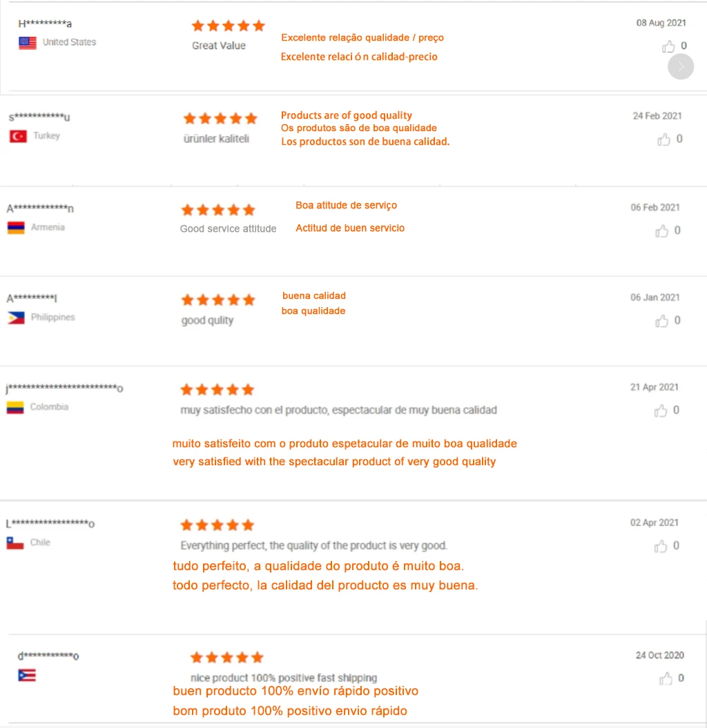Viewport: 707px width, 728px height.
Task: Click the star rating above 'ürünler kaliteli'
Action: (220, 119)
